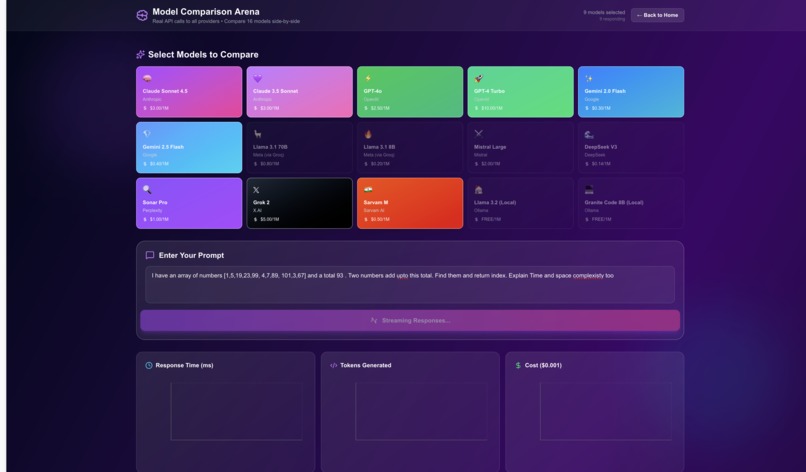806x472 pixels.
Task: Deselect the Sarvam M model card
Action: coord(410,203)
